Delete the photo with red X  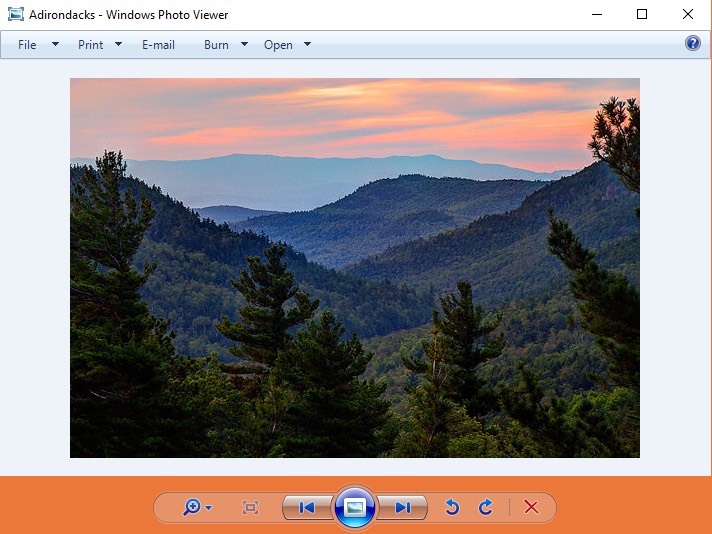coord(531,508)
